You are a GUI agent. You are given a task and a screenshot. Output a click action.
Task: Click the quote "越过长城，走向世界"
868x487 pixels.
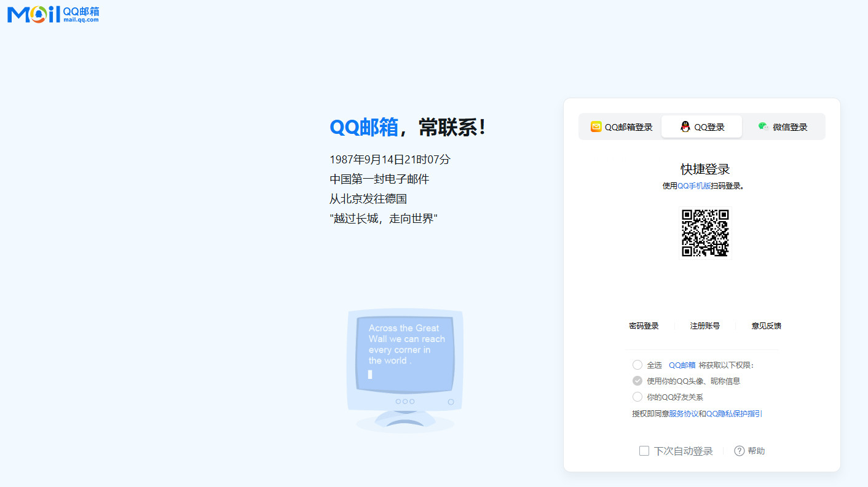[384, 219]
